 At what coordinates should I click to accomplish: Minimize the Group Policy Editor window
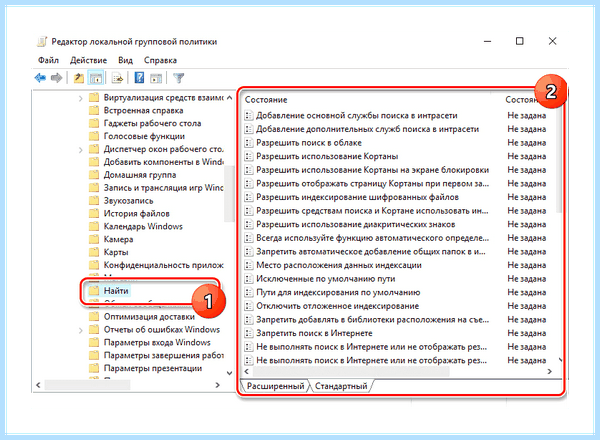tap(487, 41)
